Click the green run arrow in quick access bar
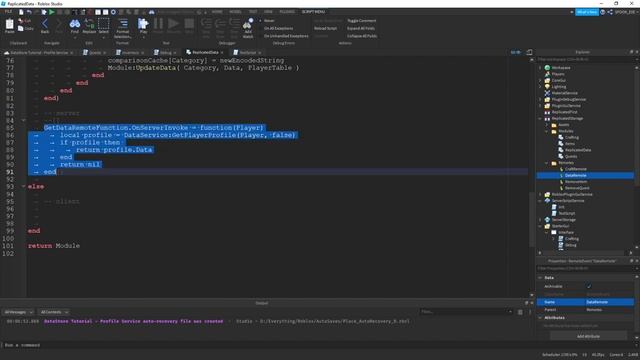Screen dimensions: 640x360 coord(52,12)
